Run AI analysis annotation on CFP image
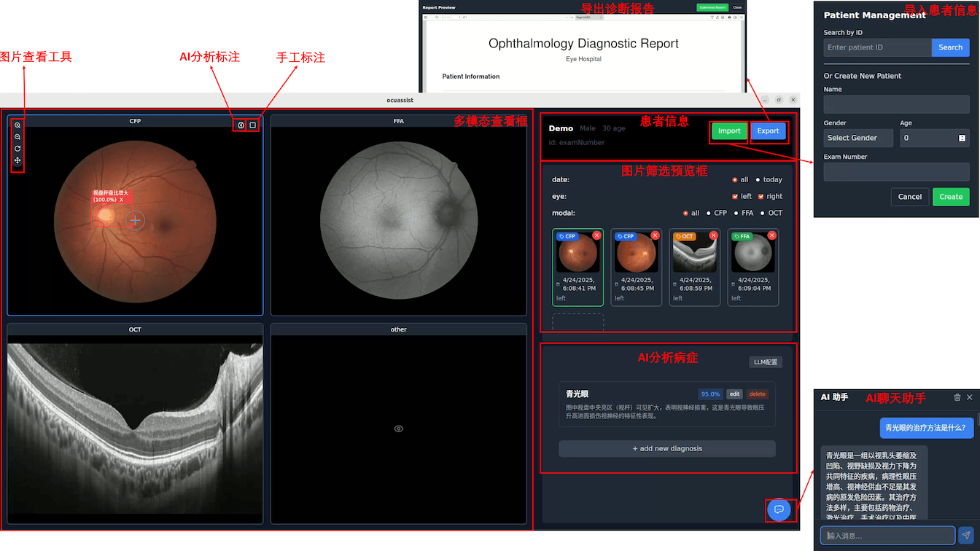This screenshot has height=551, width=980. click(x=241, y=125)
